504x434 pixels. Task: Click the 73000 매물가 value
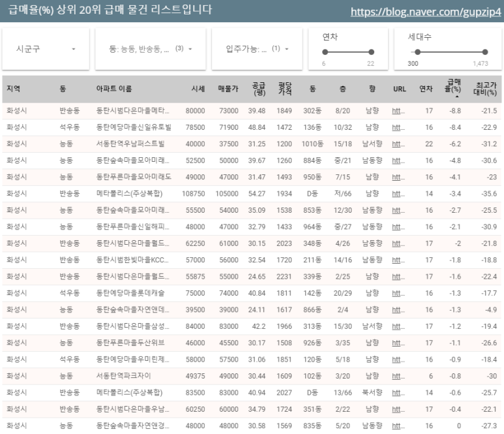[x=229, y=111]
